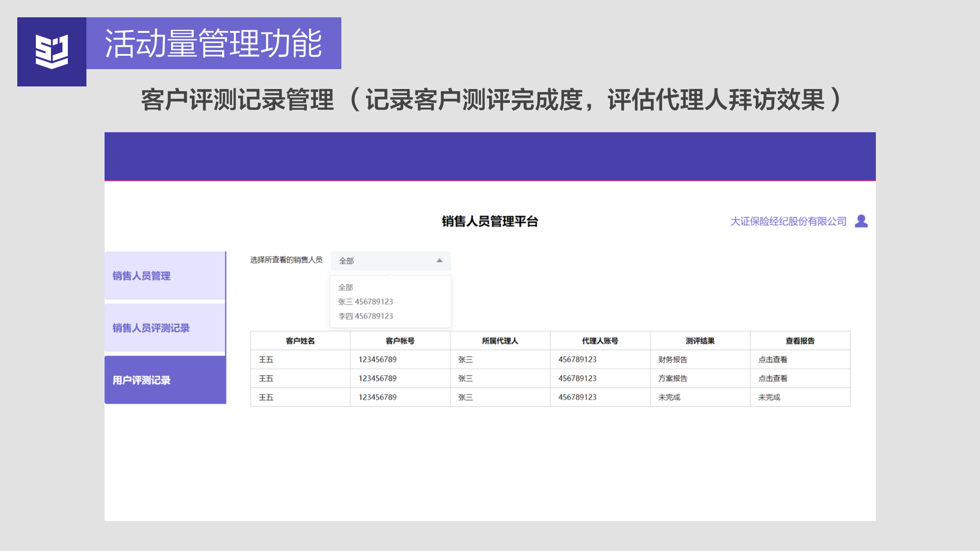Click the 代理人账号 column header
Image resolution: width=980 pixels, height=551 pixels.
coord(600,341)
